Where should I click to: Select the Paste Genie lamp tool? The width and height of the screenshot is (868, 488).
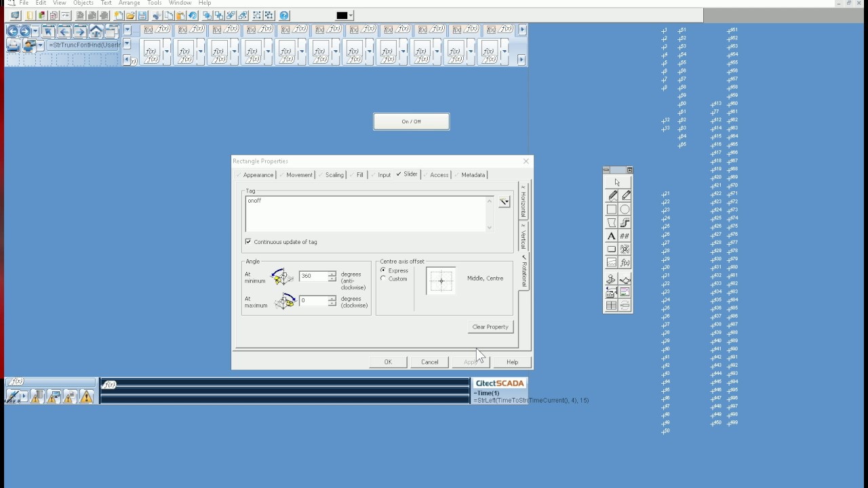(625, 279)
